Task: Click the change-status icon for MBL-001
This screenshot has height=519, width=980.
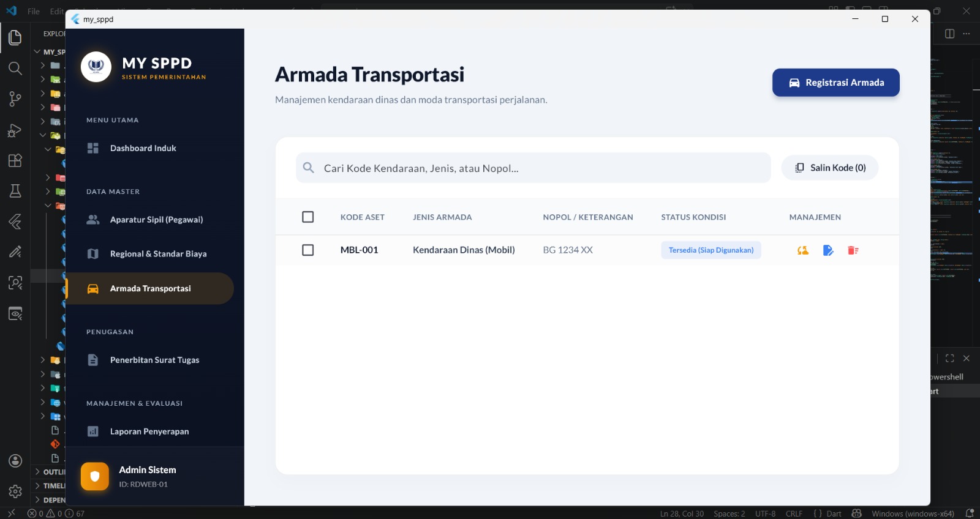Action: [802, 250]
